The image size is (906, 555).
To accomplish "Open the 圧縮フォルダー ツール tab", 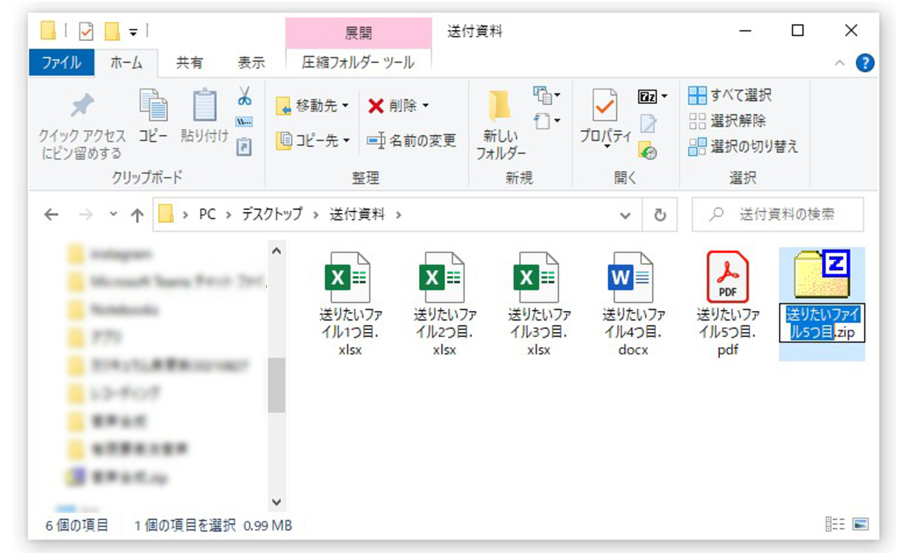I will pos(358,62).
